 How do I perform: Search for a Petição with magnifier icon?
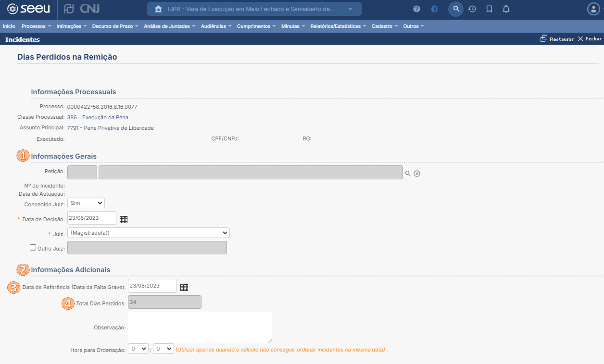click(x=408, y=174)
